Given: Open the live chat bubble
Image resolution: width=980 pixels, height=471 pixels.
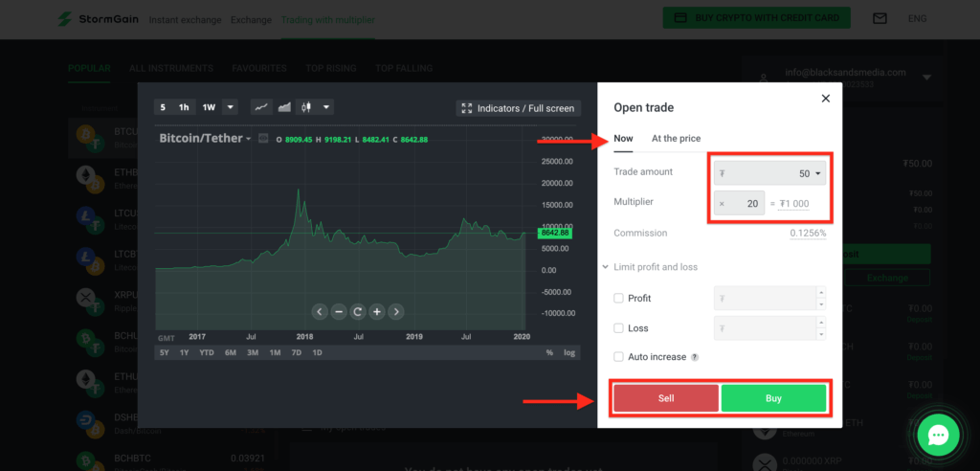Looking at the screenshot, I should pos(939,436).
